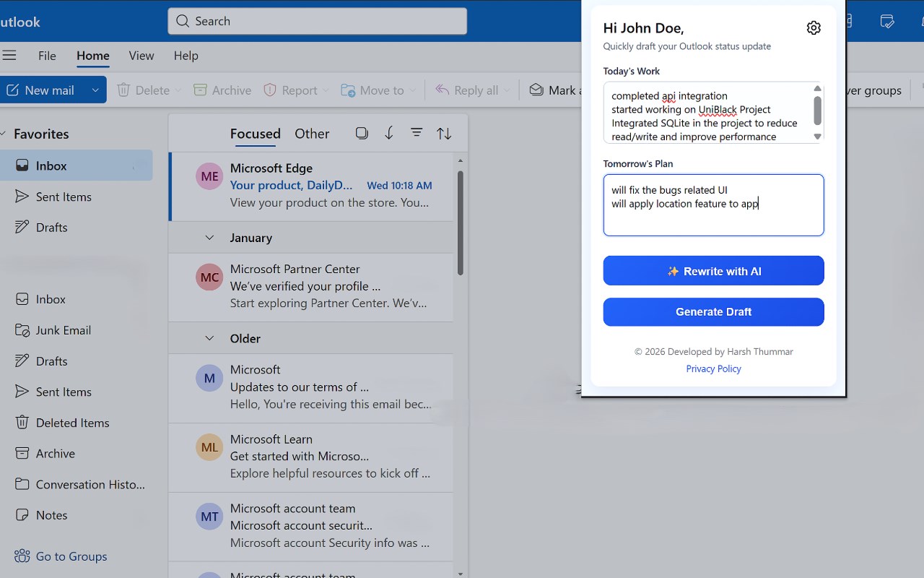Expand the Move to dropdown arrow
The width and height of the screenshot is (924, 578).
413,90
